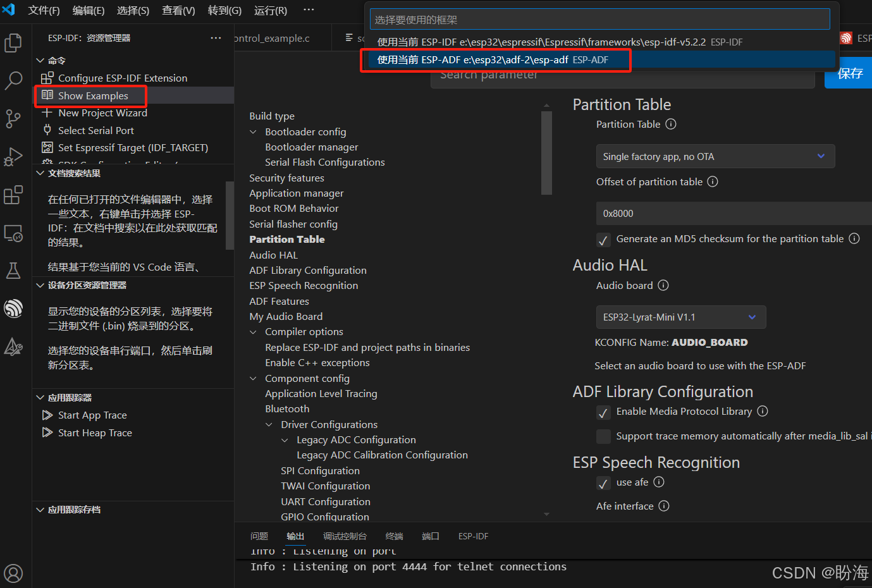872x588 pixels.
Task: Open info for Afe interface setting
Action: pos(664,506)
